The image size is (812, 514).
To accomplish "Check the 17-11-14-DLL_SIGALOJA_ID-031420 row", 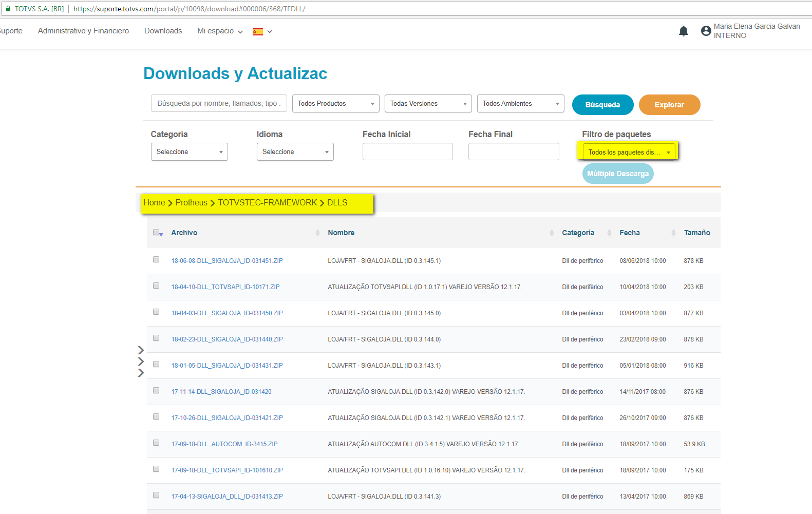I will coord(156,390).
